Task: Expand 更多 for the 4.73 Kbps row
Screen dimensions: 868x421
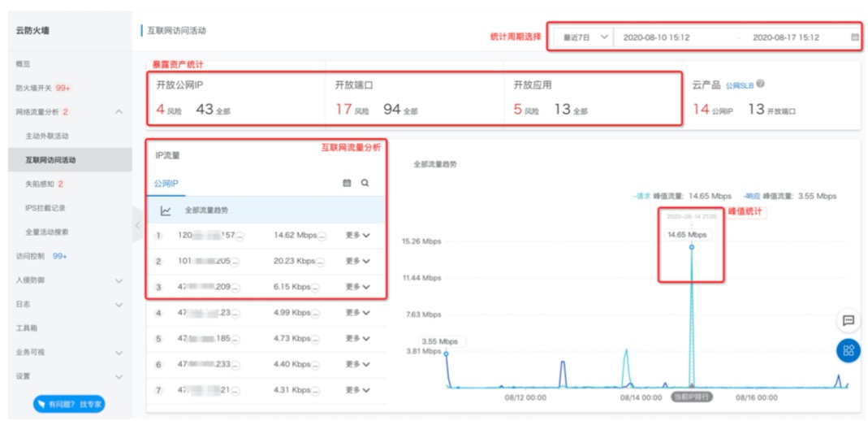Action: click(357, 338)
